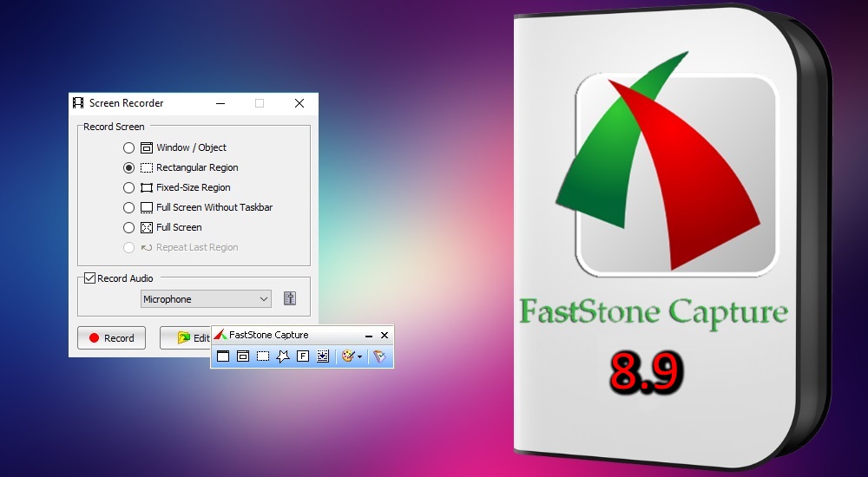Viewport: 868px width, 477px height.
Task: Click the Full Screen option icon
Action: 146,227
